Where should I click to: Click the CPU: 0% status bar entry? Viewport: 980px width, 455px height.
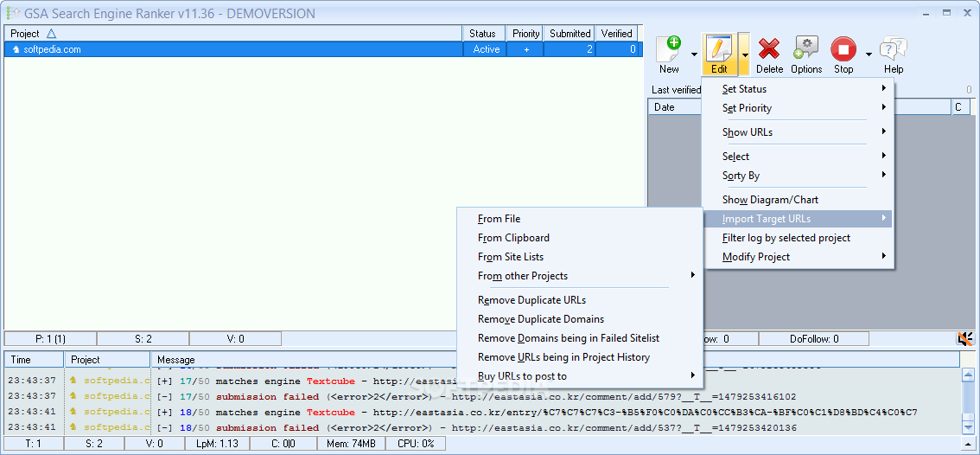coord(414,444)
